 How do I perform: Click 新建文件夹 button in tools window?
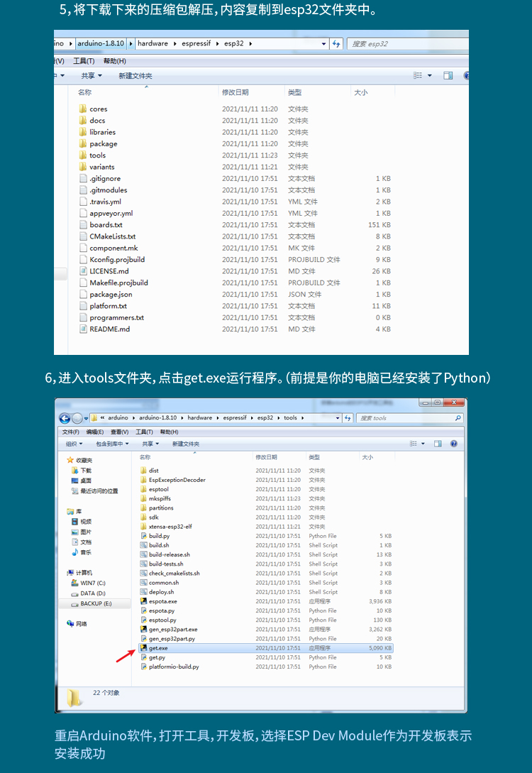186,444
